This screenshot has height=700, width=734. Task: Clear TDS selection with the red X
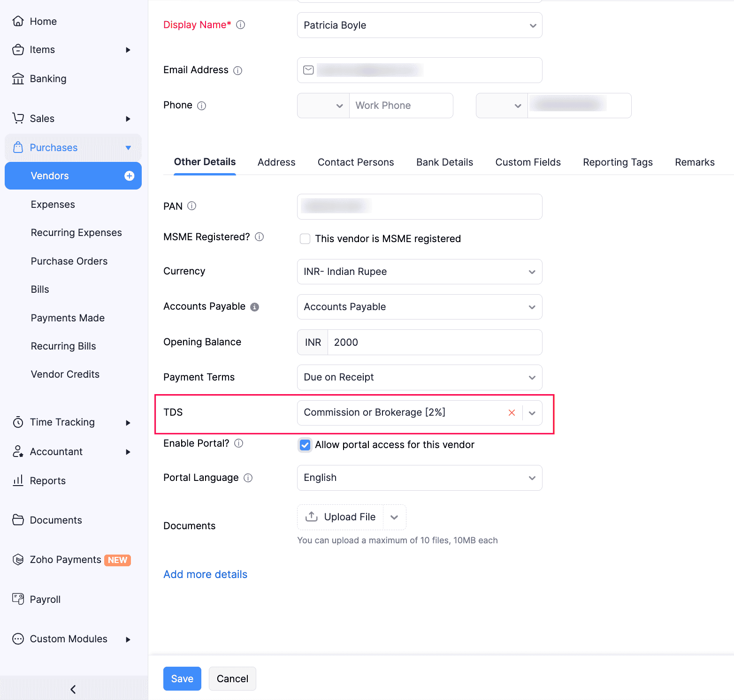pyautogui.click(x=512, y=413)
